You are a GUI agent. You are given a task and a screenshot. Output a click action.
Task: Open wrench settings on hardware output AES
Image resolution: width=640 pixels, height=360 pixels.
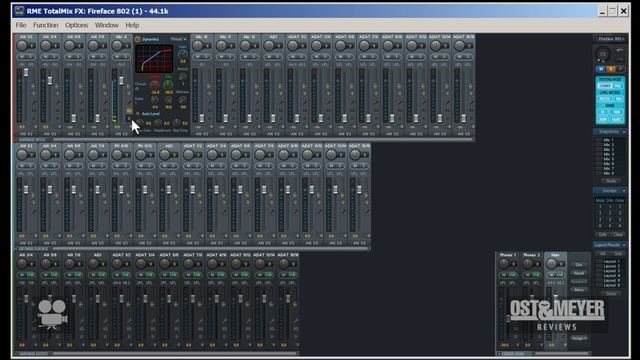tap(105, 321)
